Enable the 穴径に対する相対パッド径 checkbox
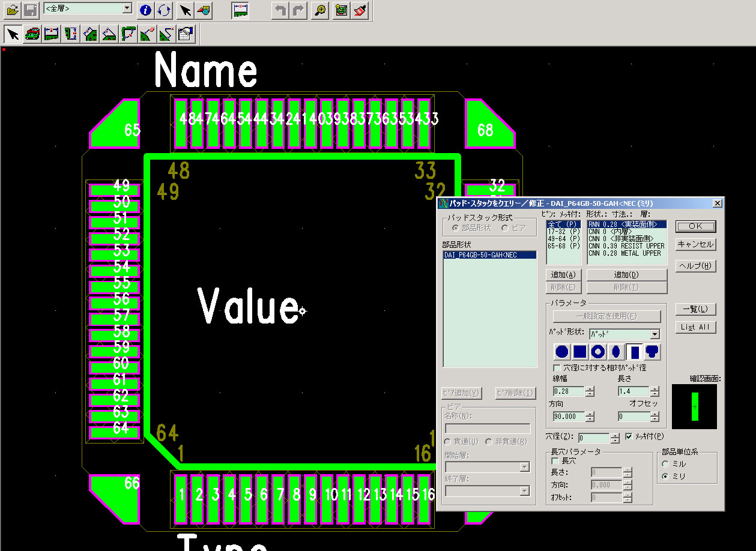Viewport: 756px width, 551px height. point(557,367)
